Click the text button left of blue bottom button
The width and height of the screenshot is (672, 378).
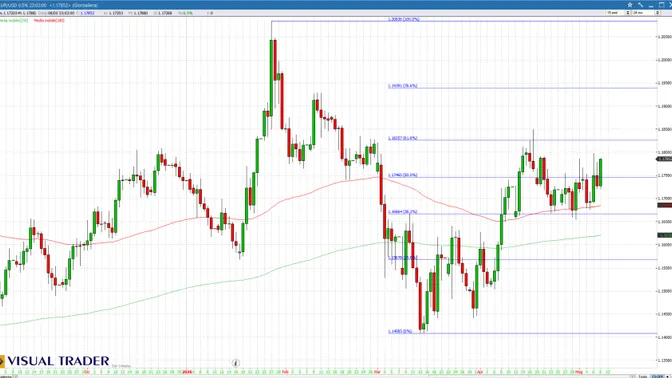tap(642, 376)
